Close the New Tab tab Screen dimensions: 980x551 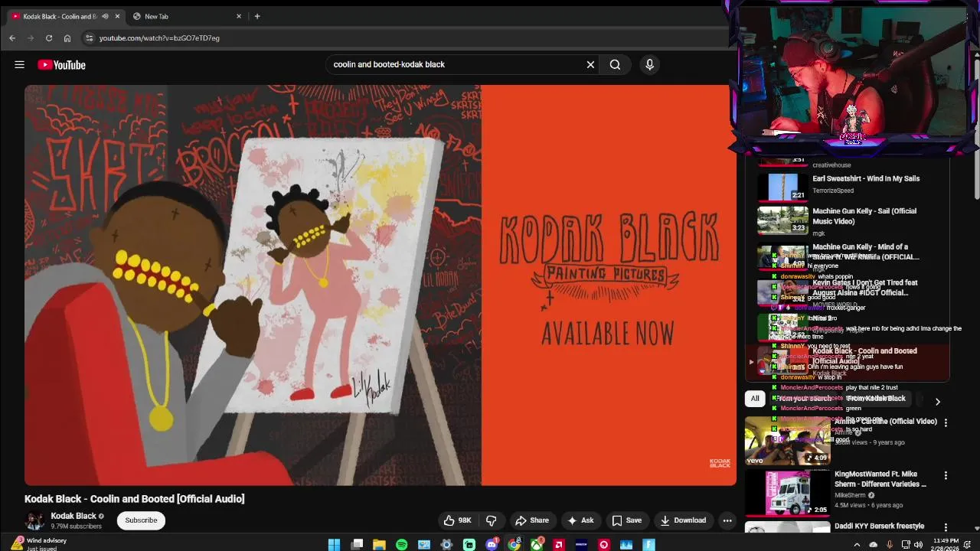click(239, 16)
